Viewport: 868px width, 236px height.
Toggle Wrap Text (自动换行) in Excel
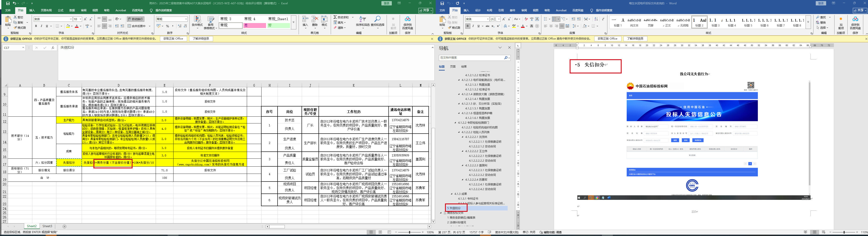[x=136, y=19]
